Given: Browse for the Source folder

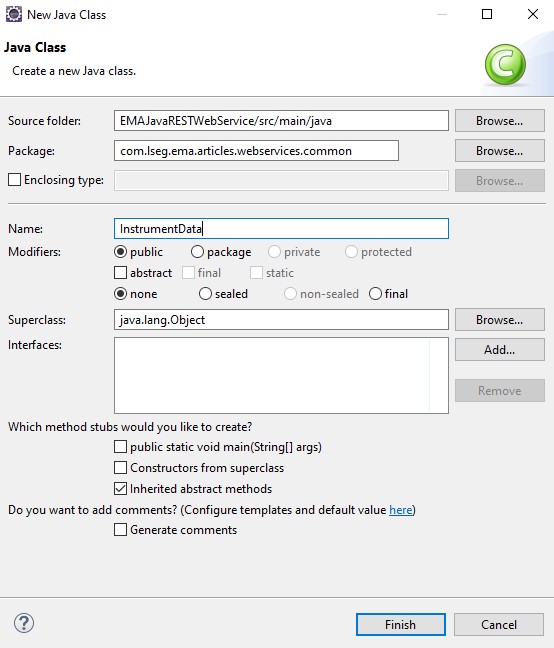Looking at the screenshot, I should coord(499,121).
